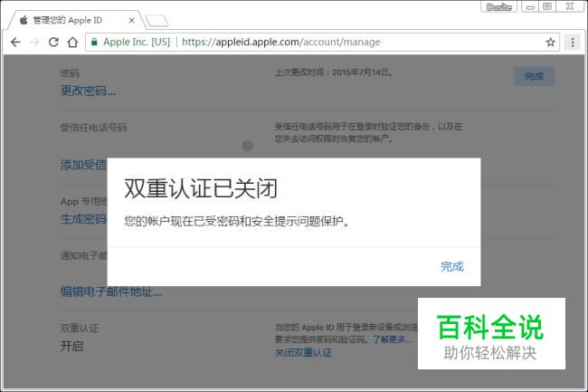
Task: Click the Dusite profile button
Action: click(x=499, y=6)
